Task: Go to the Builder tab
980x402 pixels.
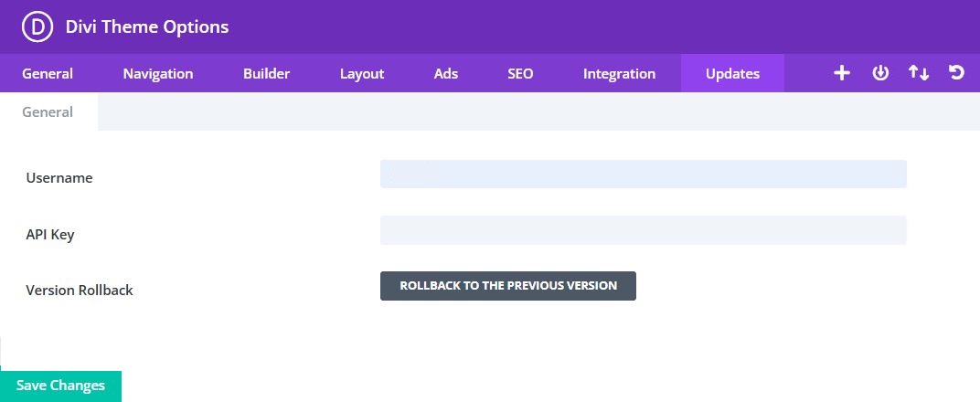Action: (x=267, y=74)
